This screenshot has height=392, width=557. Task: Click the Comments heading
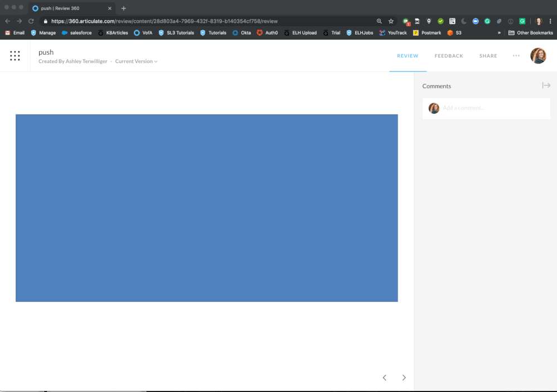437,86
